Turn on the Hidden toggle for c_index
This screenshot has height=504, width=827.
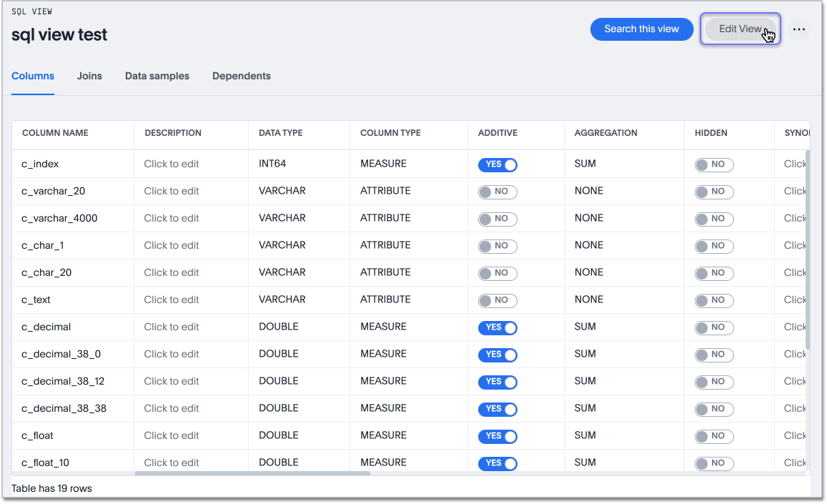pyautogui.click(x=713, y=164)
